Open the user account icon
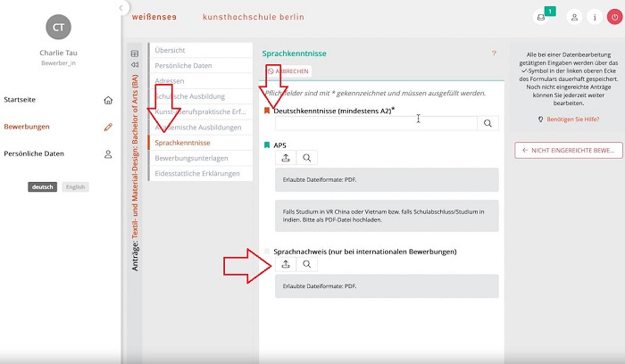Viewport: 625px width, 364px height. click(574, 17)
